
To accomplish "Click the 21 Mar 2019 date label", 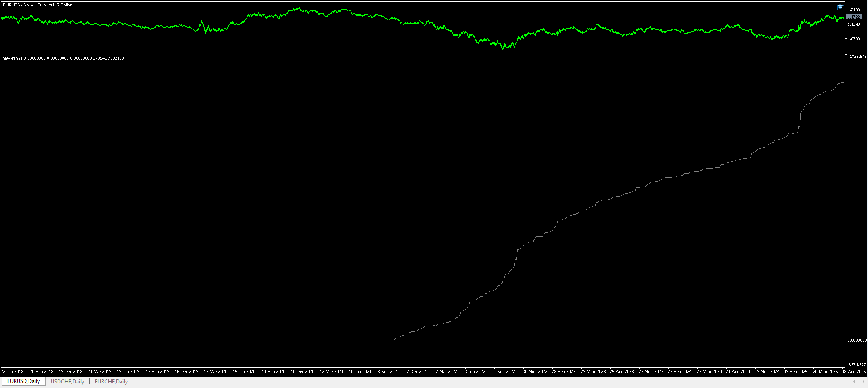I will [99, 372].
